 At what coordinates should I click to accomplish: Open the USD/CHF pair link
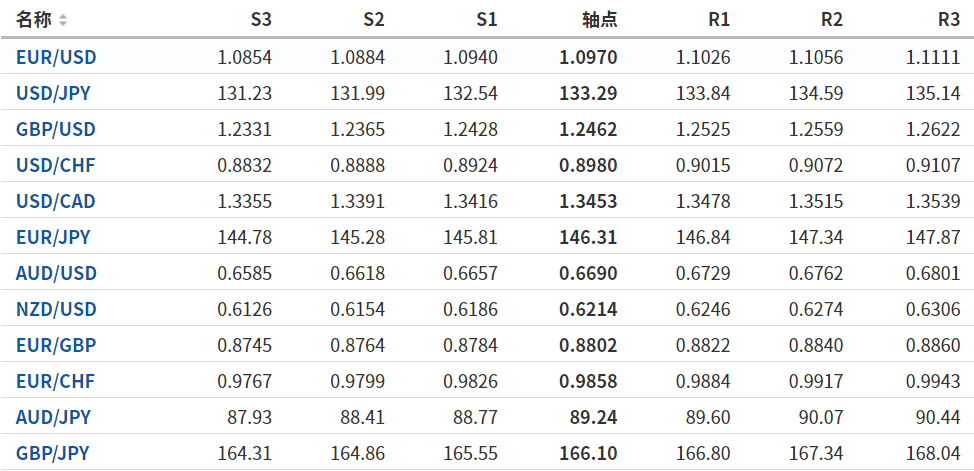point(56,166)
